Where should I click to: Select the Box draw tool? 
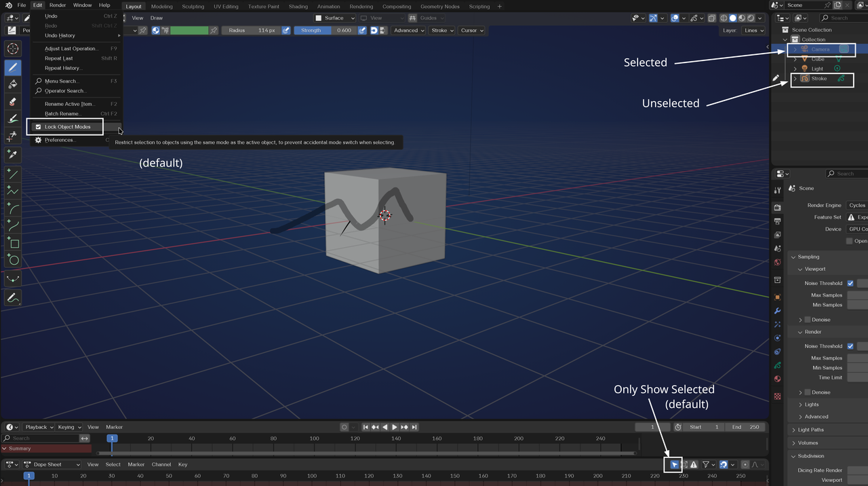[x=12, y=243]
